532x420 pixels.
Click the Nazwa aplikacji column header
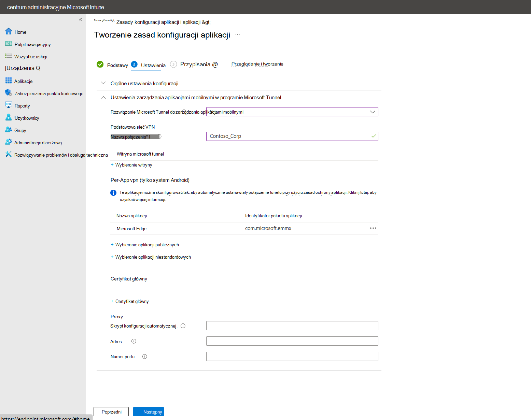(131, 216)
